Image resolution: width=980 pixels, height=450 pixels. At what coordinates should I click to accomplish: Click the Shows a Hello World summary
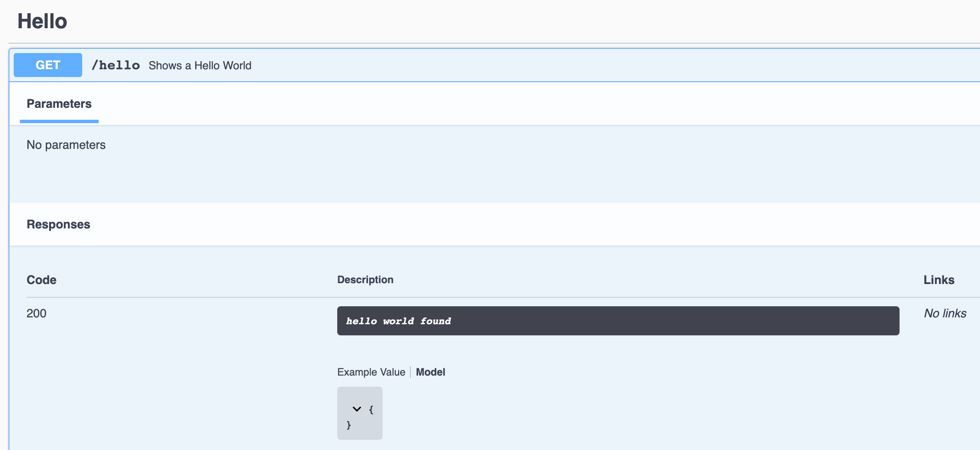[199, 65]
